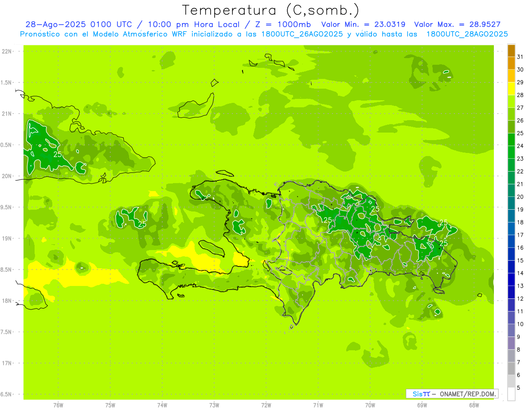Click the "1.5N" latitude axis label
The height and width of the screenshot is (411, 532).
click(6, 82)
